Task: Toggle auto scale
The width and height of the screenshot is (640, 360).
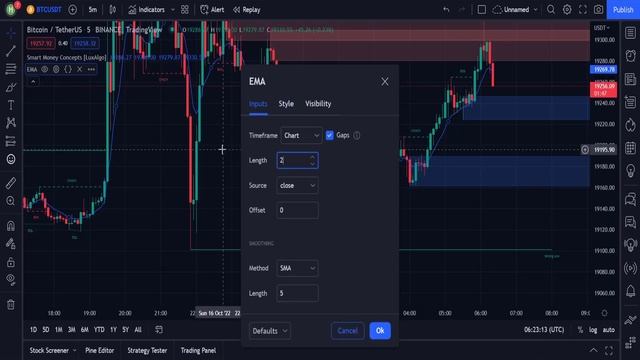Action: click(609, 330)
